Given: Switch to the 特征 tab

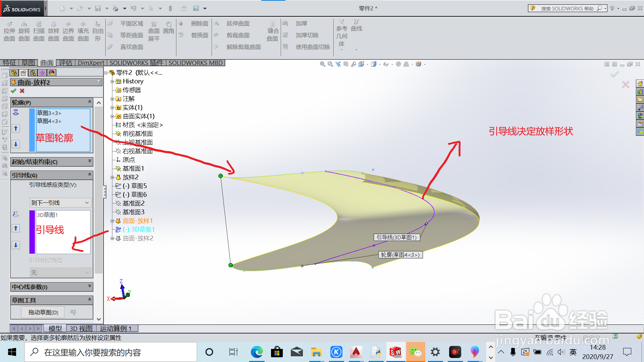Looking at the screenshot, I should (9, 63).
